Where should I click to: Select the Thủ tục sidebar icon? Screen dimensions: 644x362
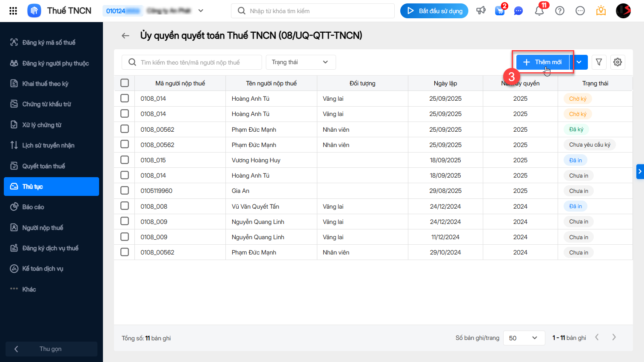[14, 187]
